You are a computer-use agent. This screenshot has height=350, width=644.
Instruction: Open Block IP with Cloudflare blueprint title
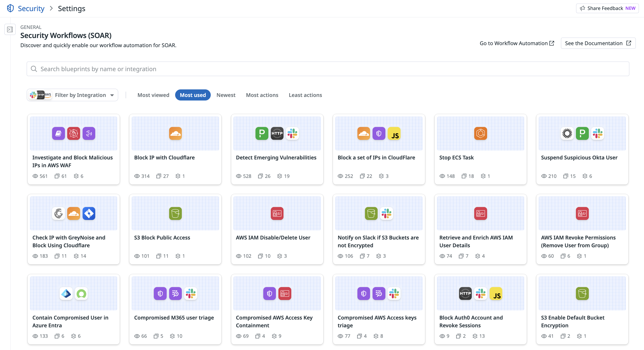(x=164, y=157)
